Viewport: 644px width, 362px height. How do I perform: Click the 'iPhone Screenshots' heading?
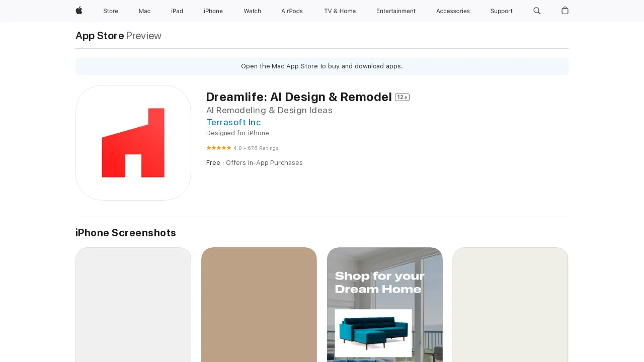tap(126, 233)
